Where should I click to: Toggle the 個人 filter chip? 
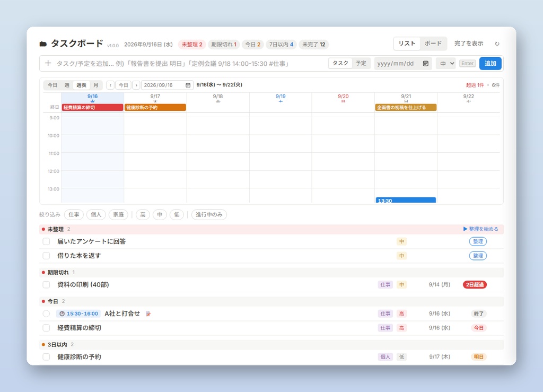pyautogui.click(x=96, y=215)
